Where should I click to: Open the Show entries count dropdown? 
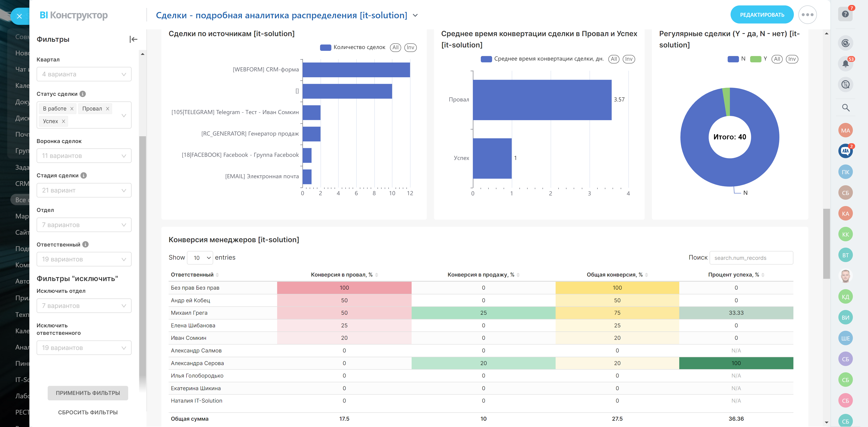pyautogui.click(x=200, y=258)
